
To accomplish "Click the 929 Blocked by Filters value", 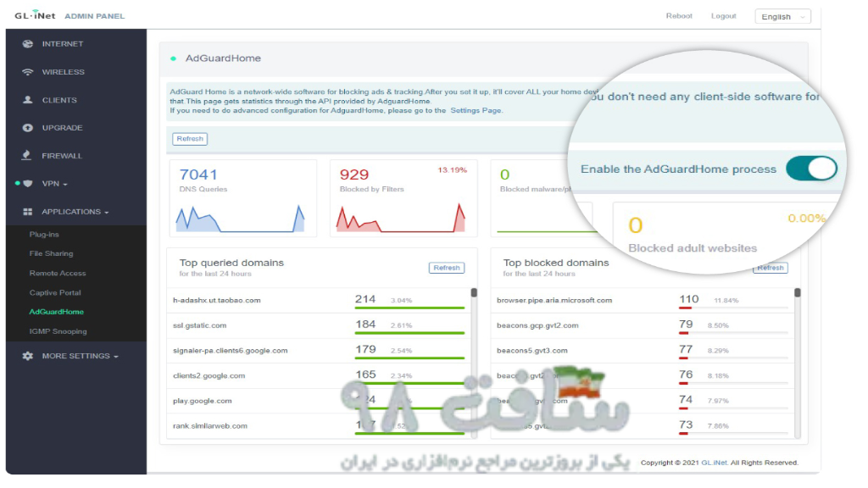I will click(354, 175).
